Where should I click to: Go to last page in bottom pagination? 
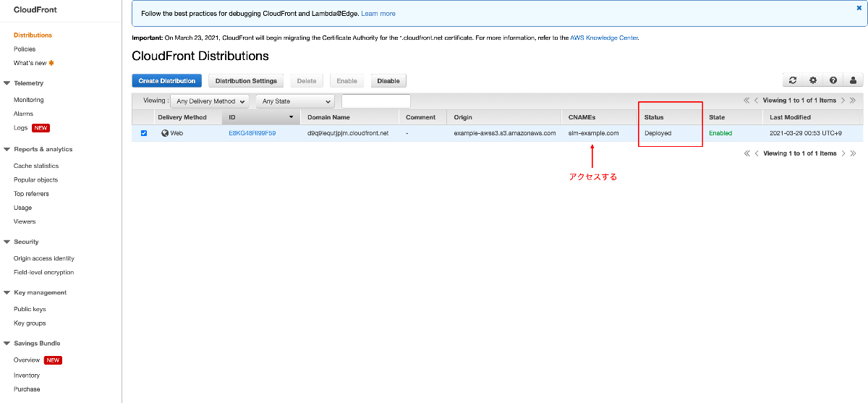point(853,153)
